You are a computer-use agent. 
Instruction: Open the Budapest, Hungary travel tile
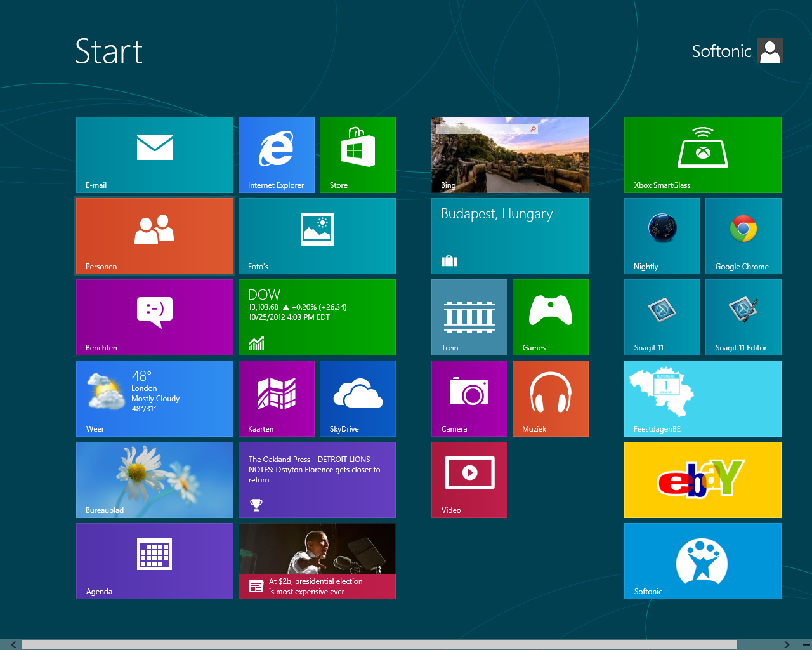pyautogui.click(x=509, y=235)
